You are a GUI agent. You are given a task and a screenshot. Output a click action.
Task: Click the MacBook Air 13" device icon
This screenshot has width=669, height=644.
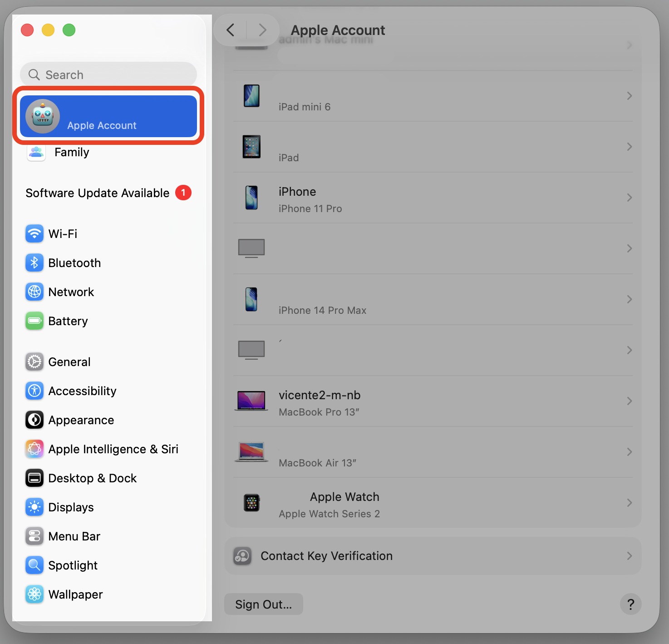pyautogui.click(x=251, y=452)
